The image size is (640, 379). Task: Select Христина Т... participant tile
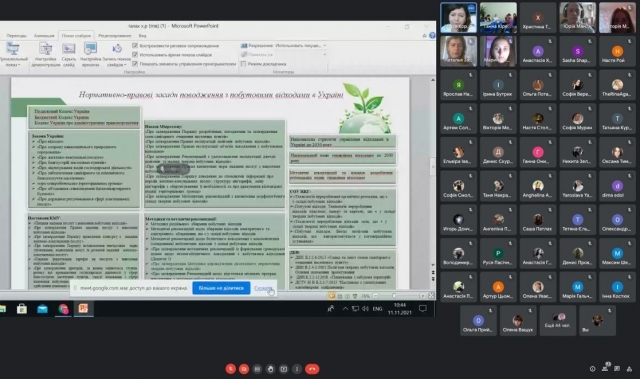pos(538,18)
